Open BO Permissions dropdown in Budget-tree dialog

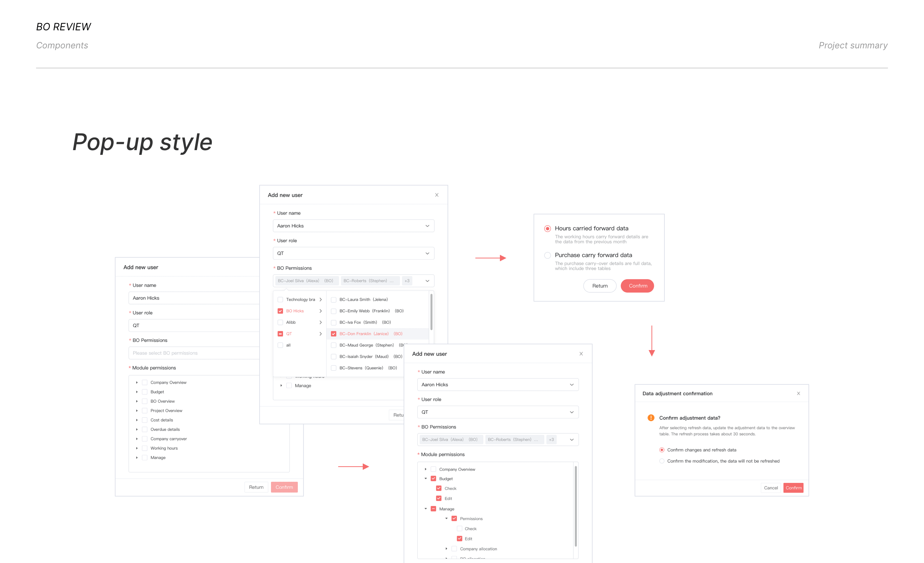pos(571,440)
